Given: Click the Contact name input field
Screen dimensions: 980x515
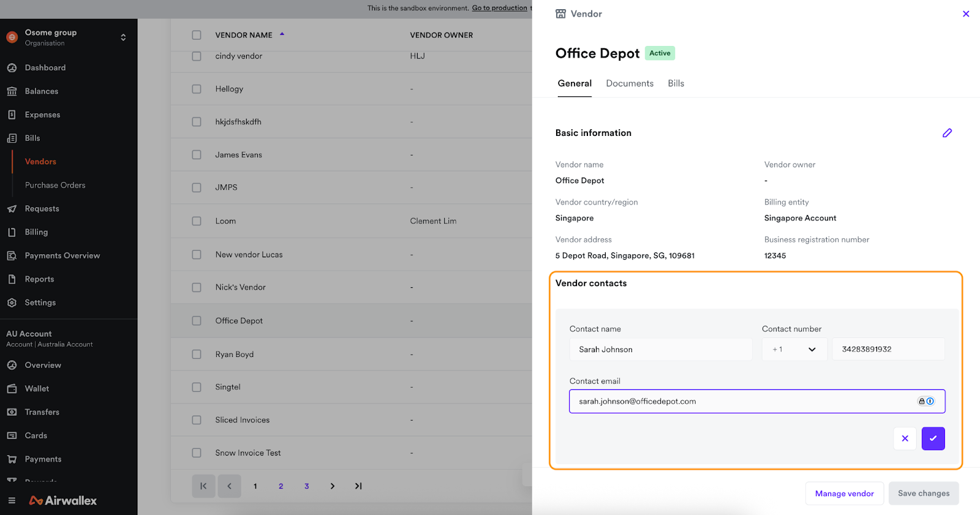Looking at the screenshot, I should pos(661,349).
